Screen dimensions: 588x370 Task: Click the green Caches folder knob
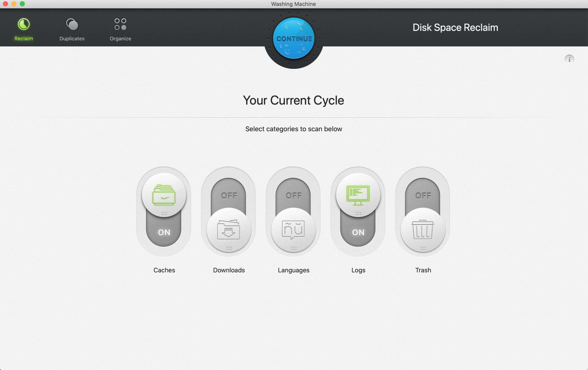(164, 195)
